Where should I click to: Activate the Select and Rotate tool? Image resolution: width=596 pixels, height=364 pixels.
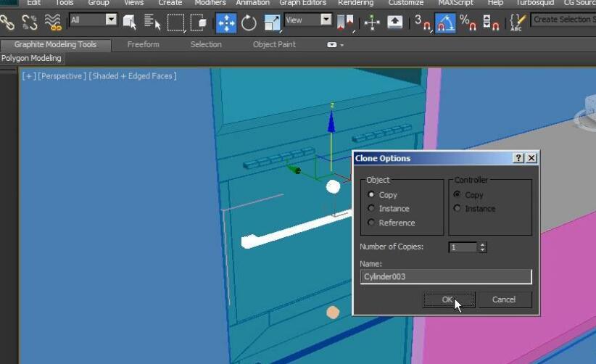click(249, 22)
